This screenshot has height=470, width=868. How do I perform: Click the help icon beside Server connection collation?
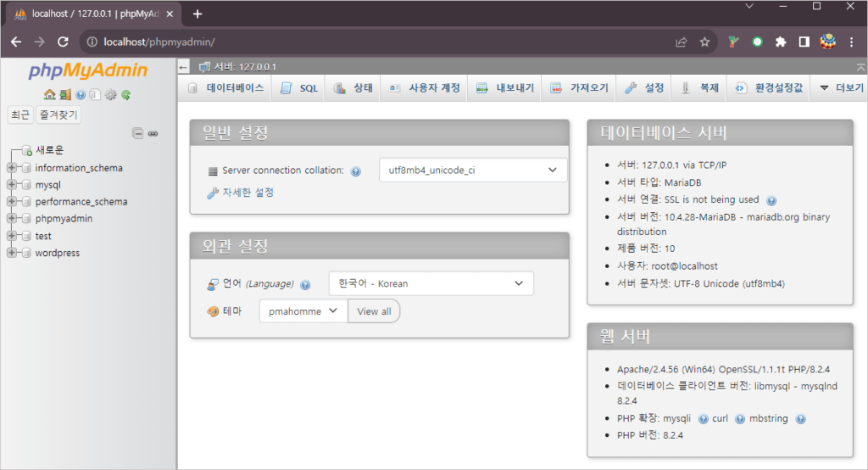(x=356, y=171)
